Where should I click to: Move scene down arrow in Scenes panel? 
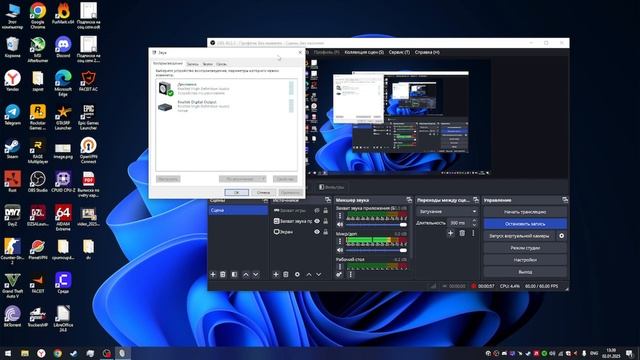point(256,275)
